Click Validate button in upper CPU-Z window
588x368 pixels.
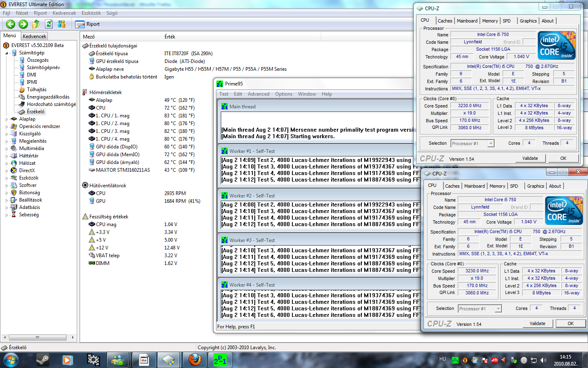[x=530, y=158]
